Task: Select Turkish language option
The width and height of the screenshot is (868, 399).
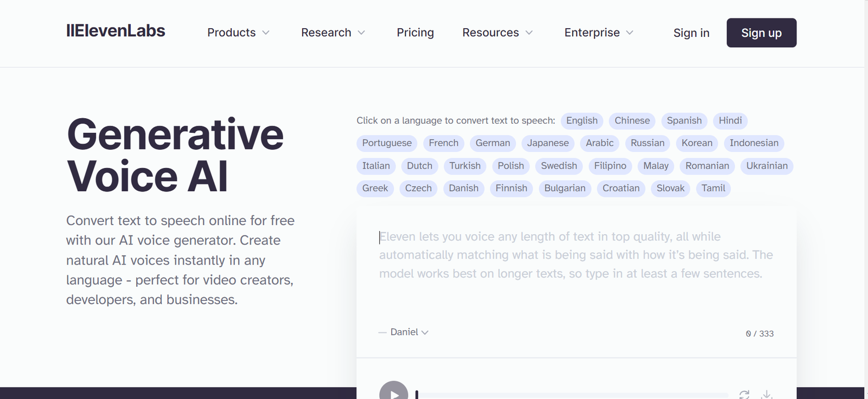Action: [x=465, y=166]
